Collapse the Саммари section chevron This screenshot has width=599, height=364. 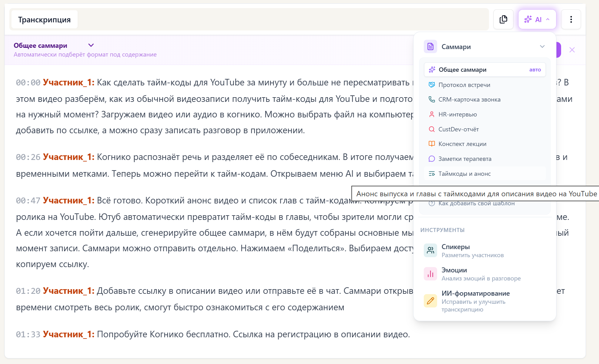tap(542, 47)
